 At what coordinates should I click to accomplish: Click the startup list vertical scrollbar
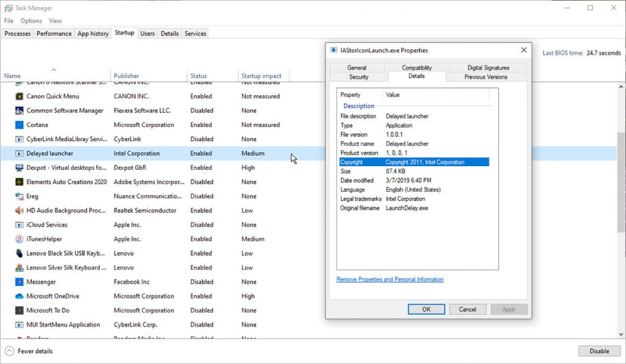point(621,183)
